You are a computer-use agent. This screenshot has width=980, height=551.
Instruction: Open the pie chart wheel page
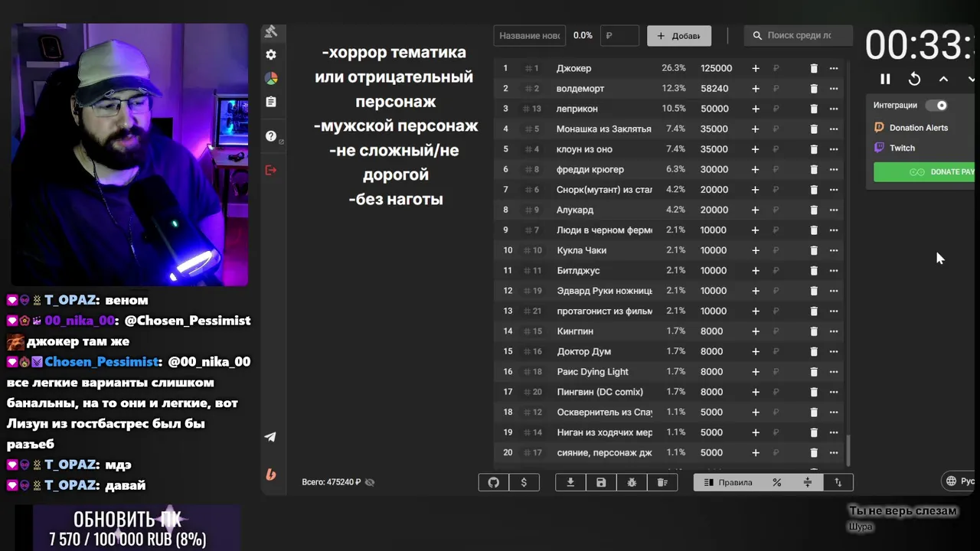click(x=270, y=78)
